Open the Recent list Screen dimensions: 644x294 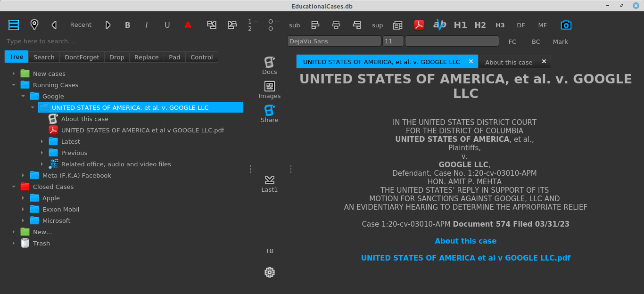coord(81,25)
